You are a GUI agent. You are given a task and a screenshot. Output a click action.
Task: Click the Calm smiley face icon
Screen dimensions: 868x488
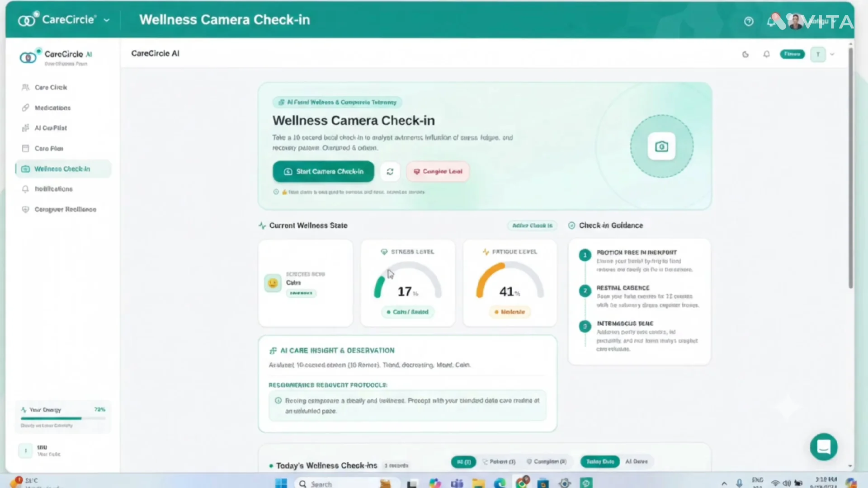click(273, 283)
